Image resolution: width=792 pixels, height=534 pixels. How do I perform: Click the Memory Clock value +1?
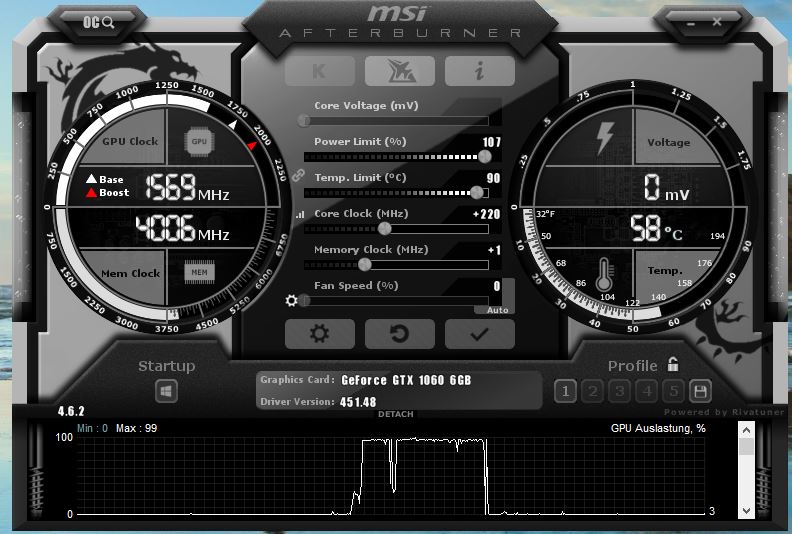(x=494, y=250)
